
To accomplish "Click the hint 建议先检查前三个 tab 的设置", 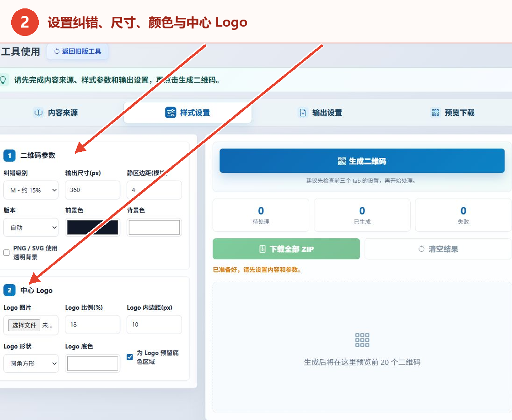I will pos(361,181).
